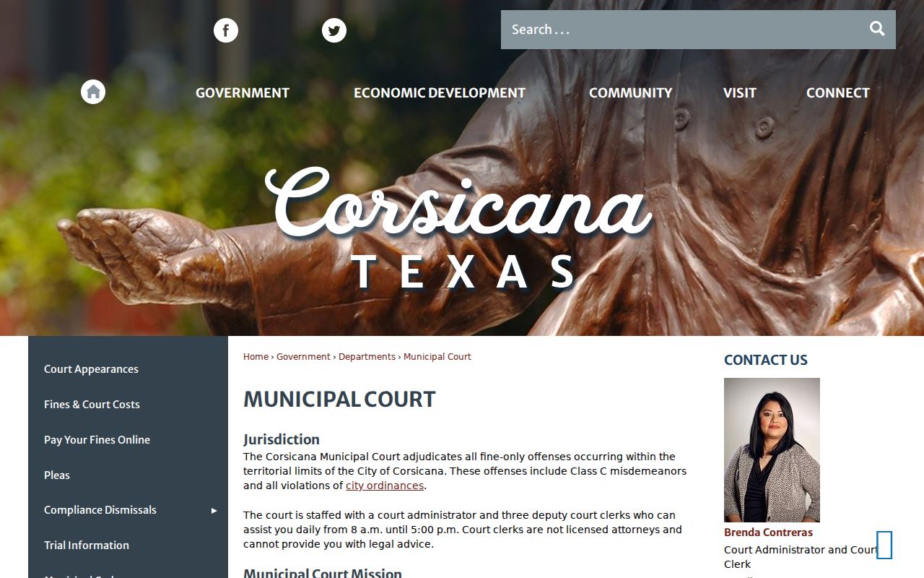Click the Departments breadcrumb link

(x=367, y=357)
